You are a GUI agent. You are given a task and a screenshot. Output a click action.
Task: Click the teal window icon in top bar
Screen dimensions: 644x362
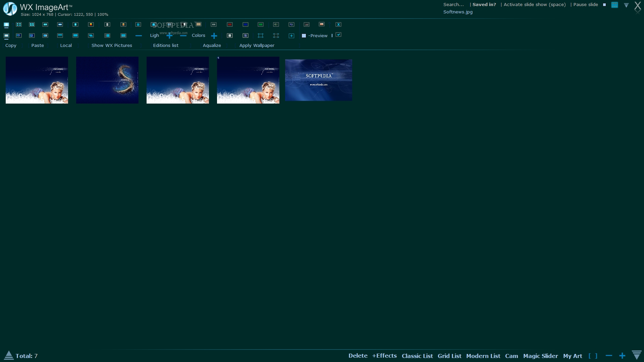tap(614, 5)
